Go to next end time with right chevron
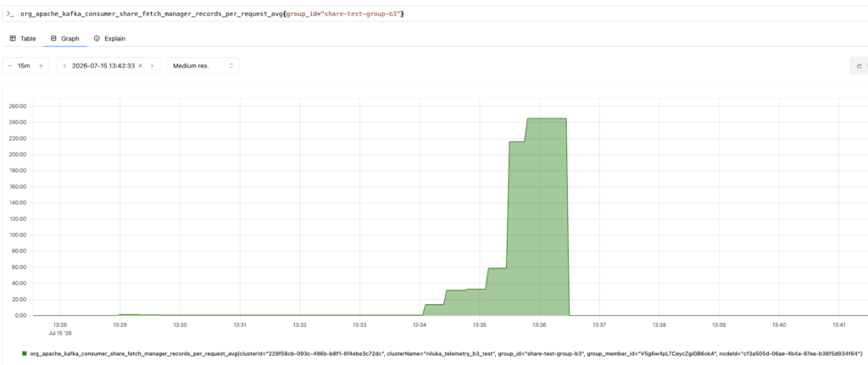This screenshot has width=868, height=365. coord(153,66)
